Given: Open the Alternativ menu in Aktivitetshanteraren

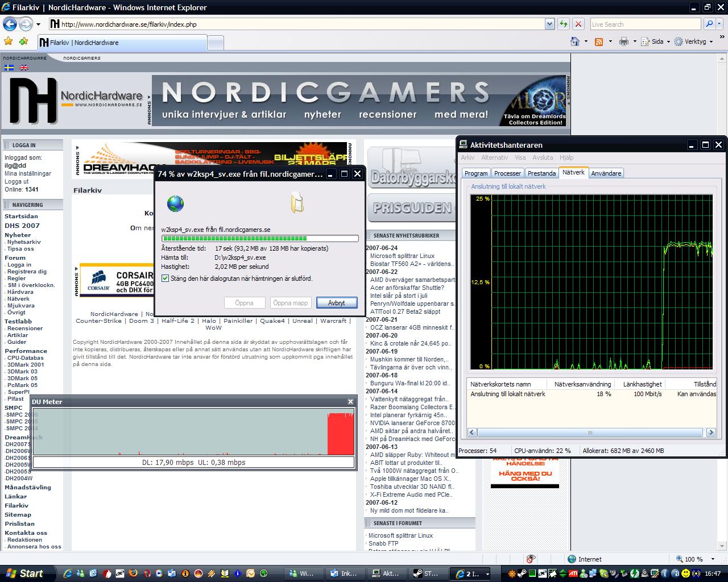Looking at the screenshot, I should (x=494, y=157).
